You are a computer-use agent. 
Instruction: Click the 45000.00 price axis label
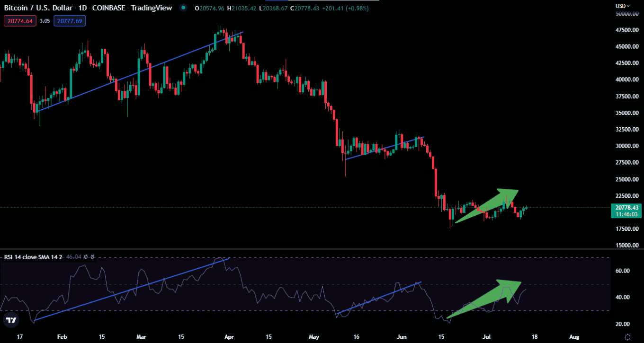click(x=627, y=47)
